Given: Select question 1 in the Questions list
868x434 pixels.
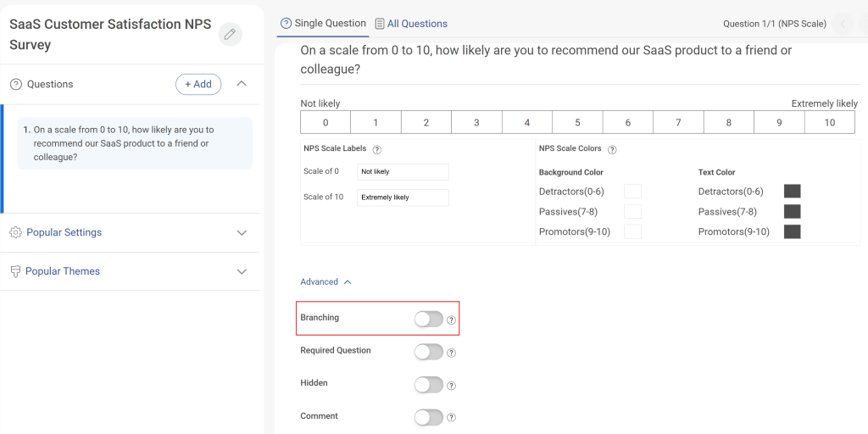Looking at the screenshot, I should point(135,143).
